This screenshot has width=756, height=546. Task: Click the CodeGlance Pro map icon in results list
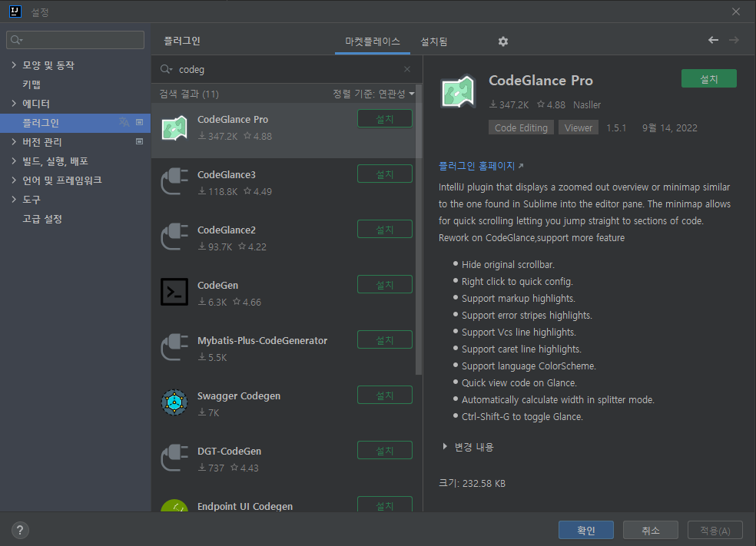click(x=174, y=128)
